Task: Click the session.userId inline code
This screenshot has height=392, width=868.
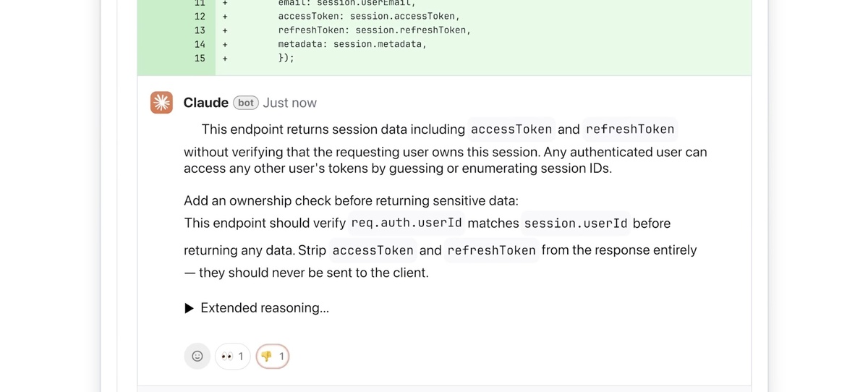Action: [576, 223]
